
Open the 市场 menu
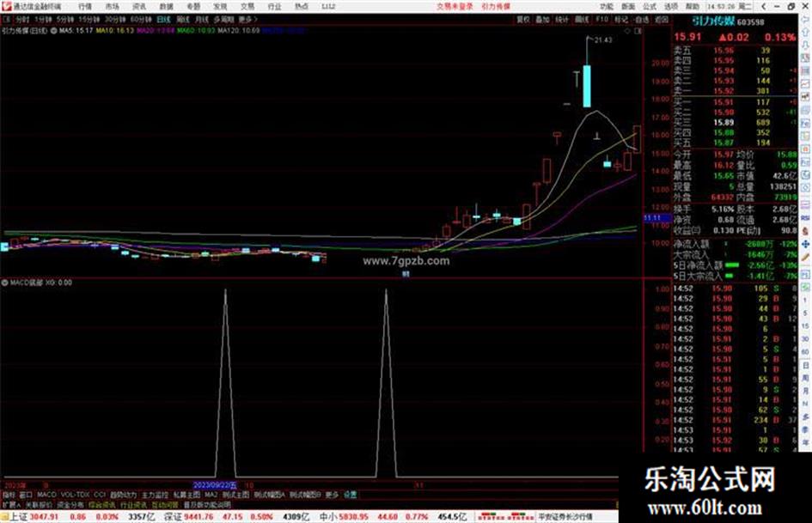point(112,6)
